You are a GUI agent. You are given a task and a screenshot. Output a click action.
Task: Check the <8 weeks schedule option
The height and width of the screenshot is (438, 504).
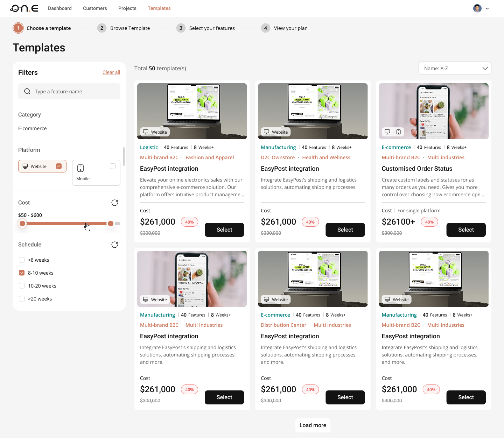tap(22, 260)
